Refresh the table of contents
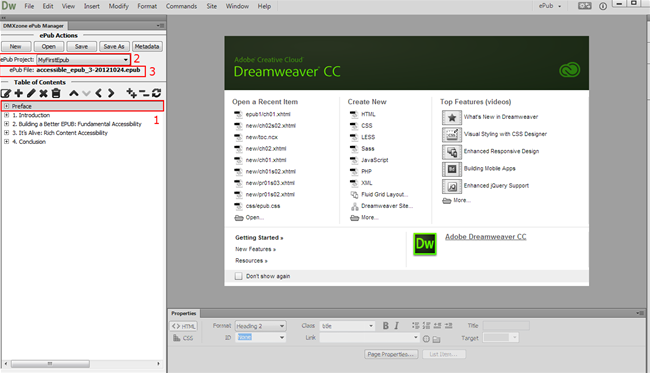This screenshot has height=373, width=650. tap(156, 93)
